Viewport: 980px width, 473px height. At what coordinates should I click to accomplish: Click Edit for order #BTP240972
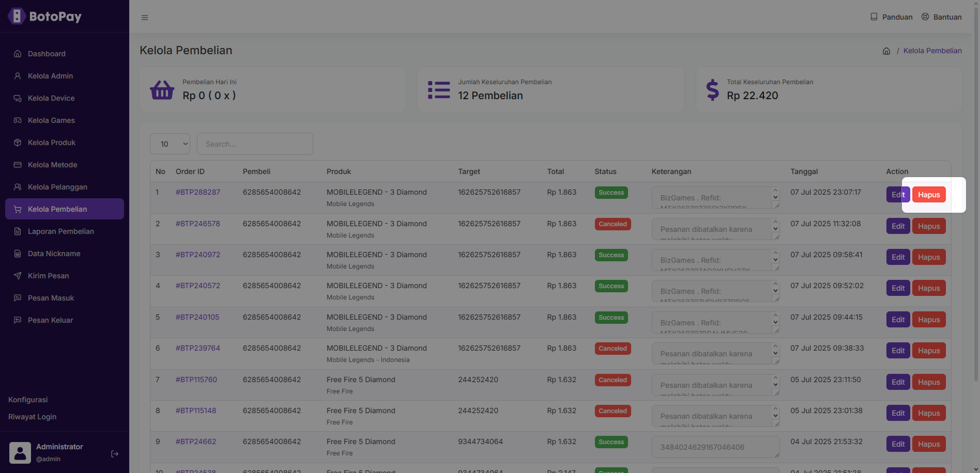click(898, 257)
